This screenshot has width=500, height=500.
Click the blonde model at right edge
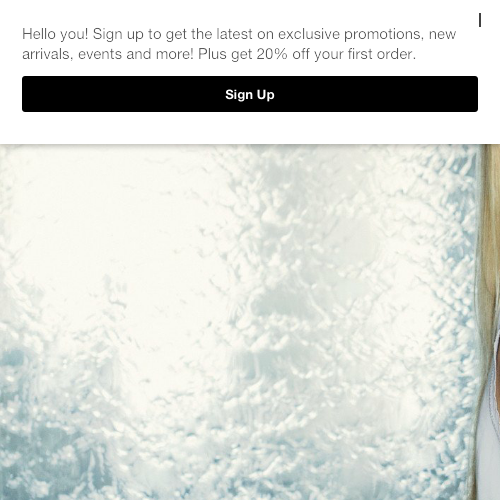click(491, 322)
